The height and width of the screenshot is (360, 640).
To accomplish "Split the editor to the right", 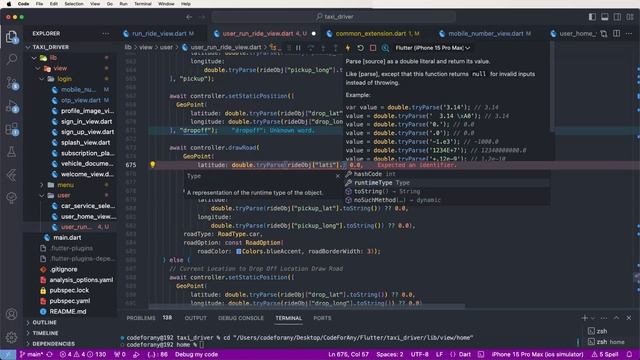I will point(616,33).
